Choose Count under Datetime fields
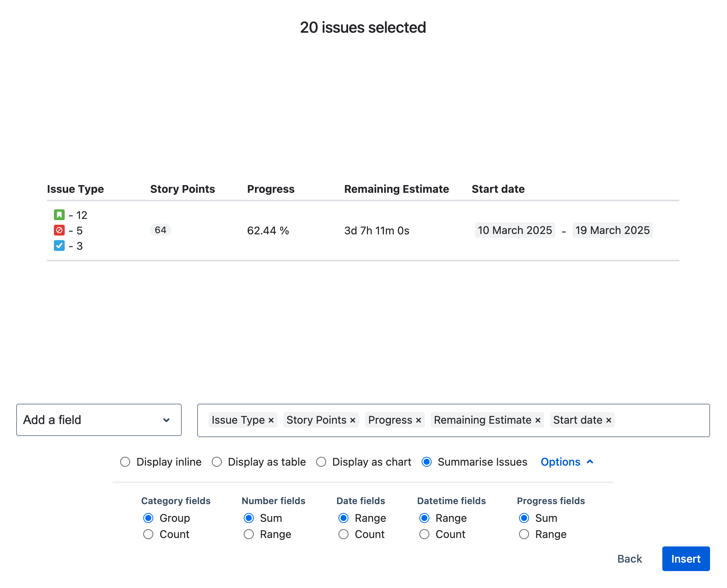This screenshot has height=588, width=727. coord(424,534)
